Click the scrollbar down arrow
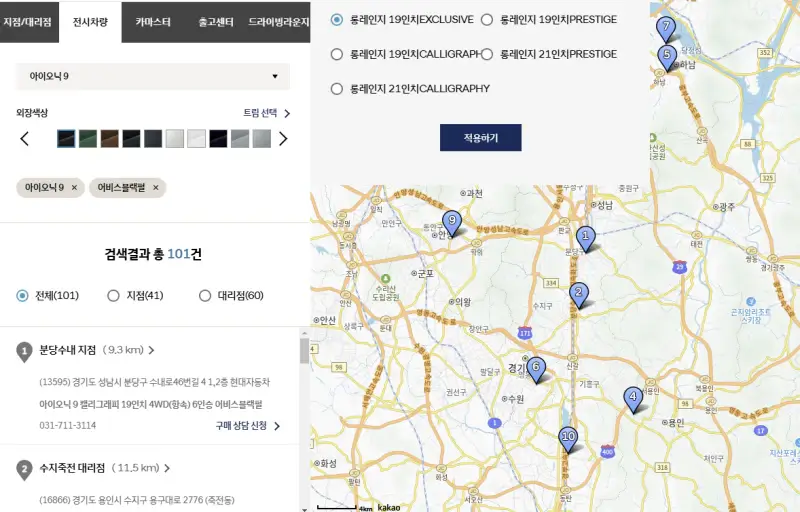 coord(305,508)
